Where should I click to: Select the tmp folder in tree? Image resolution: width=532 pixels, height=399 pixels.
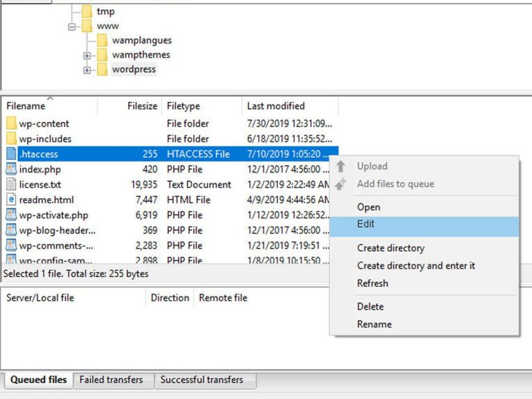tap(105, 12)
